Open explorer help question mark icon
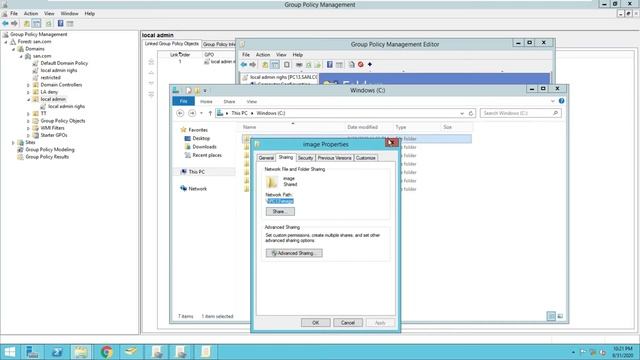The width and height of the screenshot is (640, 360). point(562,101)
